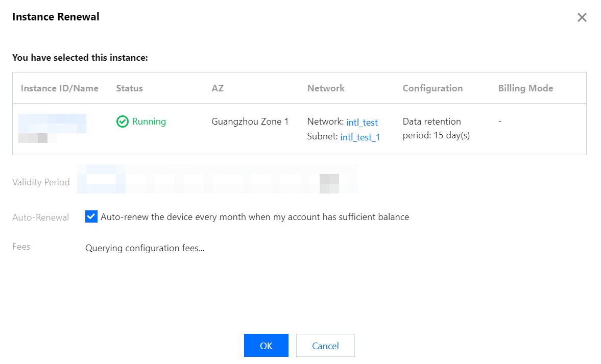Toggle the monthly auto-renew checkbox
Image resolution: width=601 pixels, height=364 pixels.
coord(91,216)
